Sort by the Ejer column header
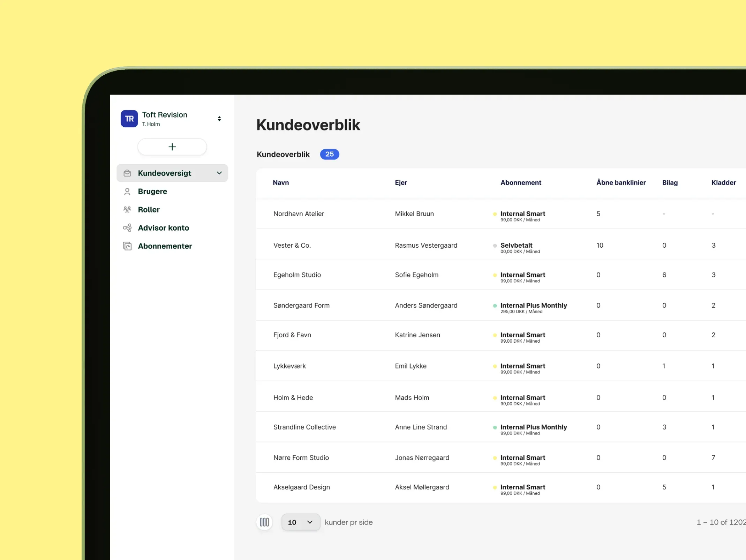The height and width of the screenshot is (560, 746). 401,182
